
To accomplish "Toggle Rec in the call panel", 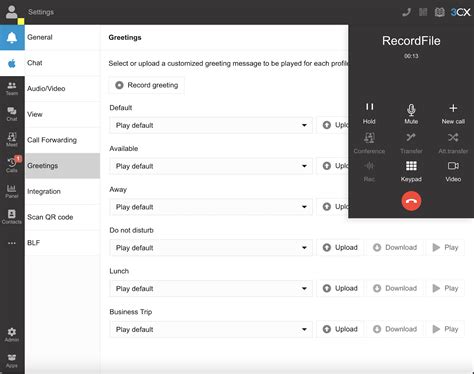I will (369, 171).
